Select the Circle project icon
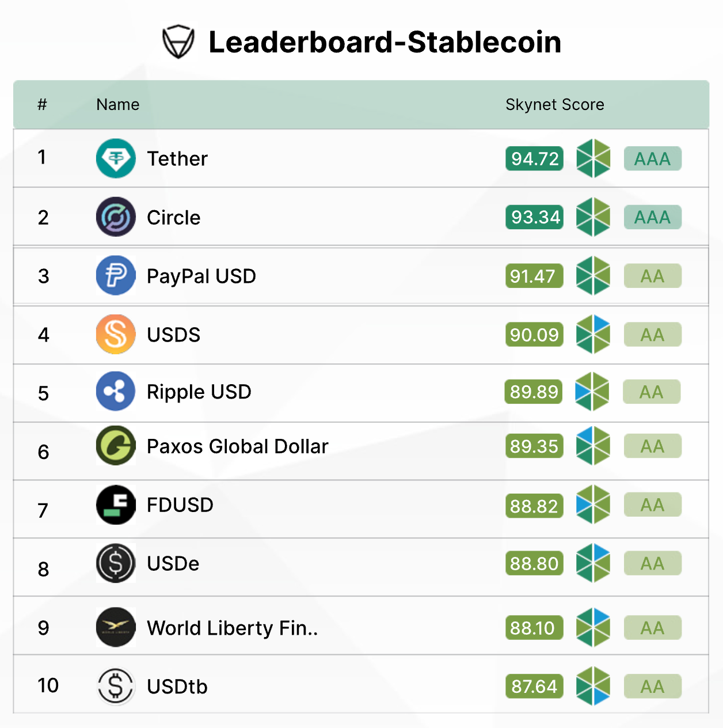 pyautogui.click(x=116, y=217)
